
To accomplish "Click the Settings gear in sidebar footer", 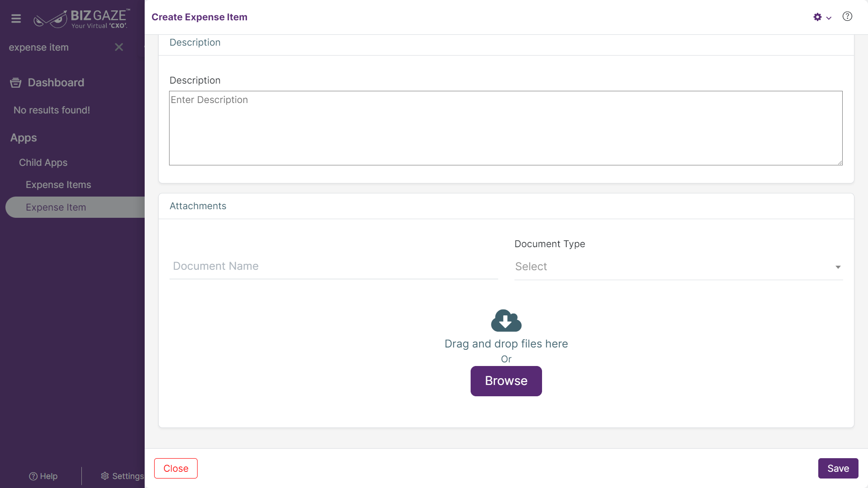I will coord(105,476).
